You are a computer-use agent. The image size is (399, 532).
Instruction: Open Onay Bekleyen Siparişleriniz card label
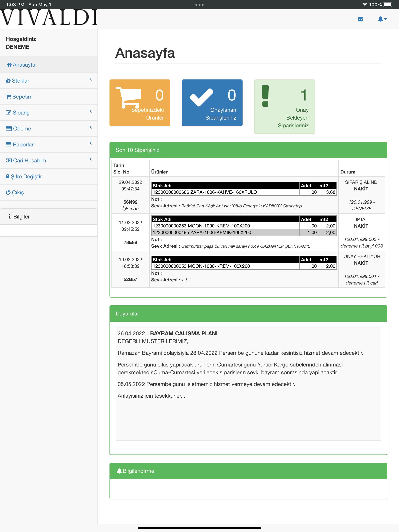pyautogui.click(x=293, y=118)
